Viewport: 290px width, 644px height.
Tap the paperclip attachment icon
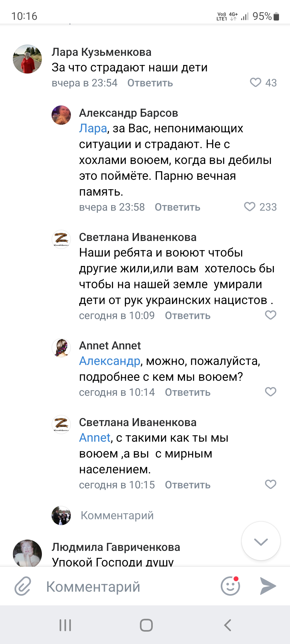23,586
